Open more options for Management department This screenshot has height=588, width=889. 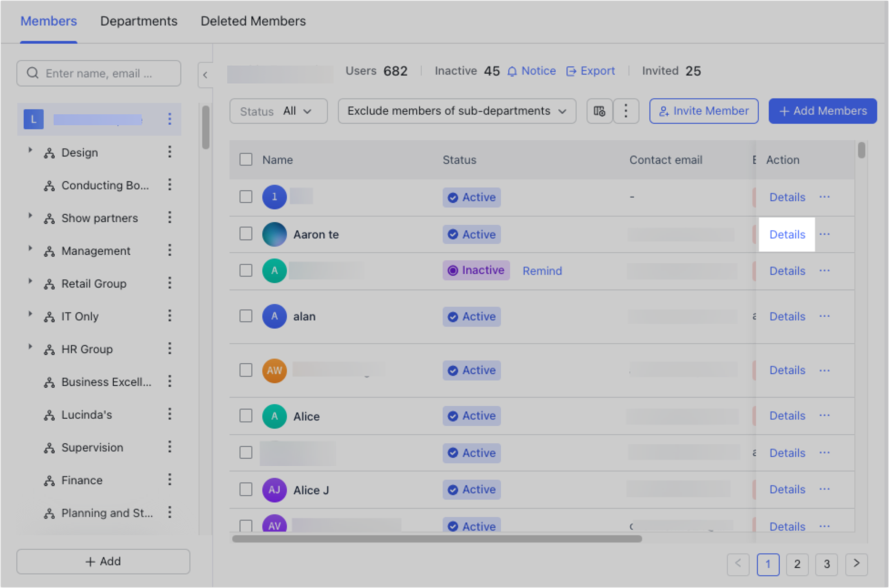coord(170,250)
